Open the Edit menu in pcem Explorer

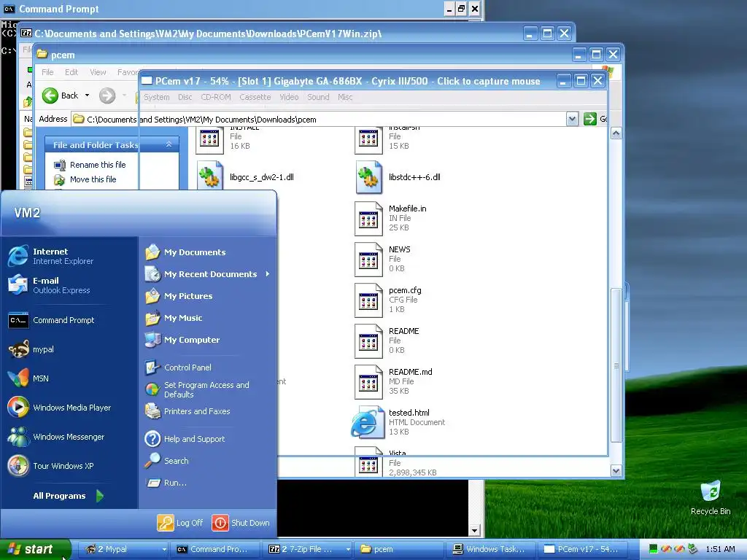point(71,72)
